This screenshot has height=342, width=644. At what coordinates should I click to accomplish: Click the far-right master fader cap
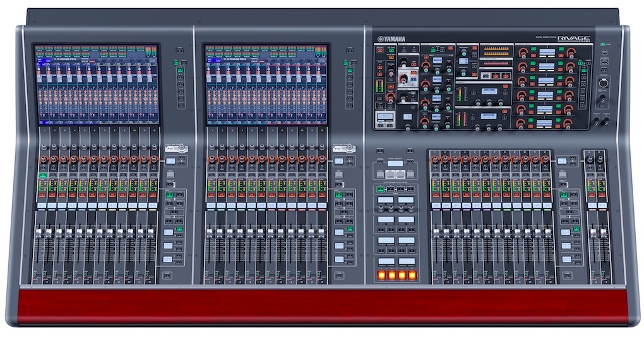click(602, 233)
